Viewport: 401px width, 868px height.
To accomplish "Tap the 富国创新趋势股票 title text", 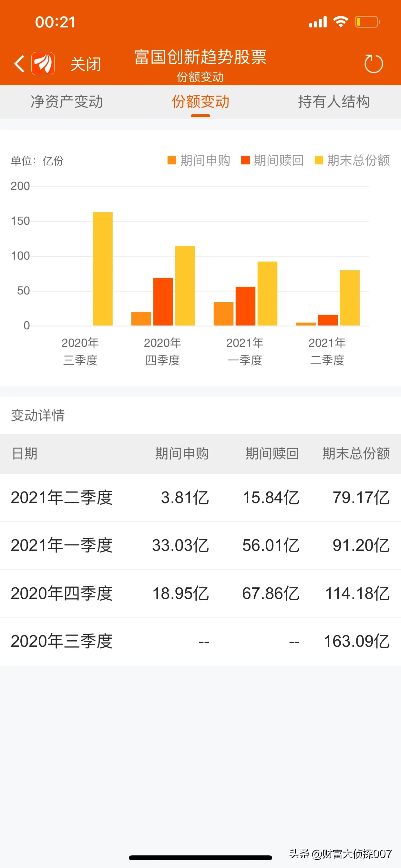I will [x=200, y=57].
